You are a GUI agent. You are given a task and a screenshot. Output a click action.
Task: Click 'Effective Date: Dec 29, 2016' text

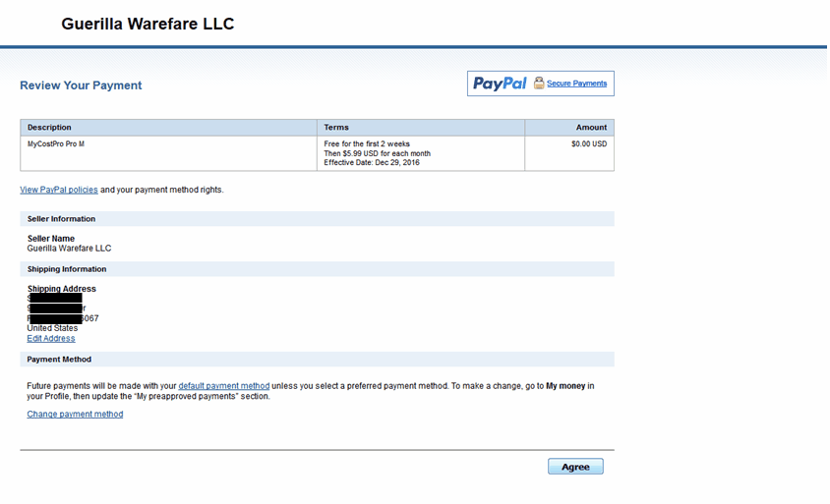[372, 162]
